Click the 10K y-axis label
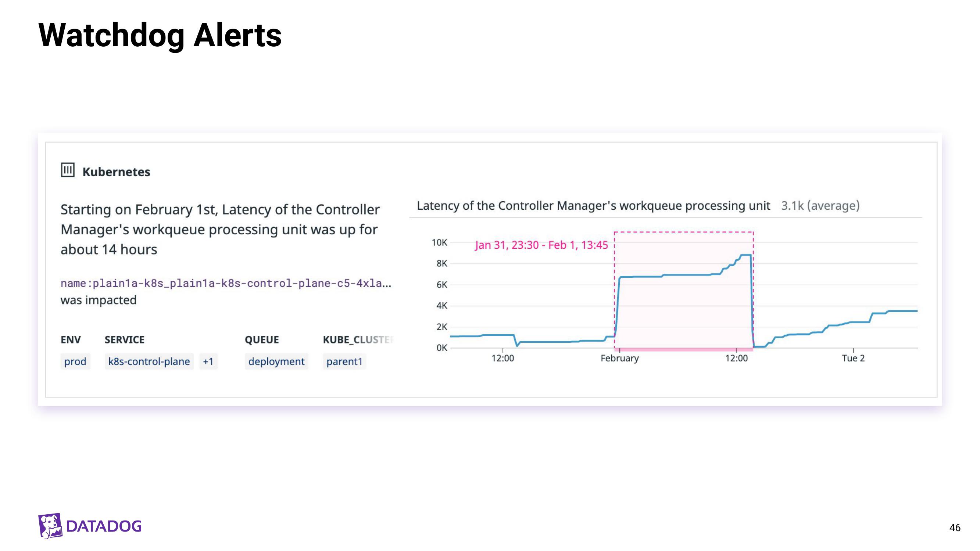The width and height of the screenshot is (980, 551). pyautogui.click(x=439, y=242)
